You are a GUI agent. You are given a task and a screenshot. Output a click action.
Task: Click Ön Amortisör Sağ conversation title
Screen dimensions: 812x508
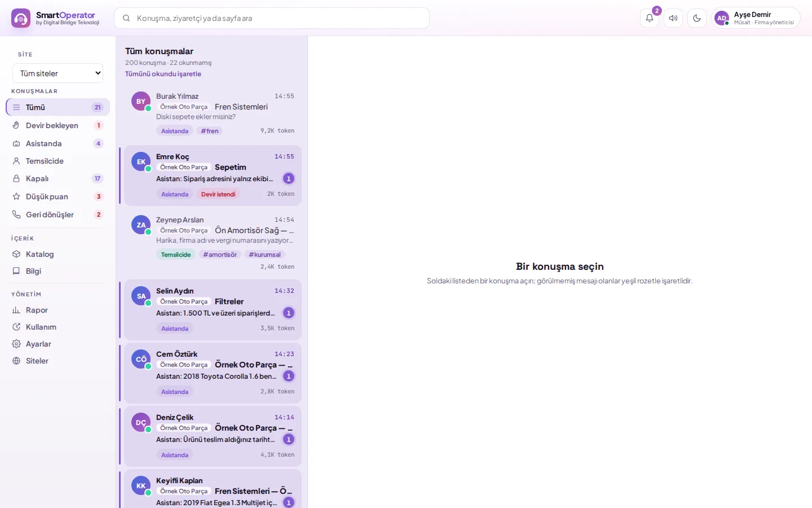click(x=254, y=230)
